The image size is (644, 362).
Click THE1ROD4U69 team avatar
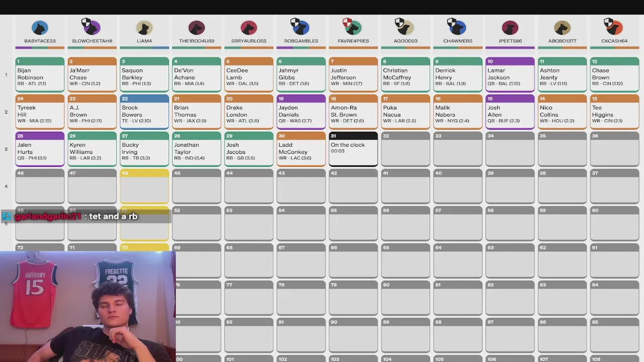click(197, 28)
